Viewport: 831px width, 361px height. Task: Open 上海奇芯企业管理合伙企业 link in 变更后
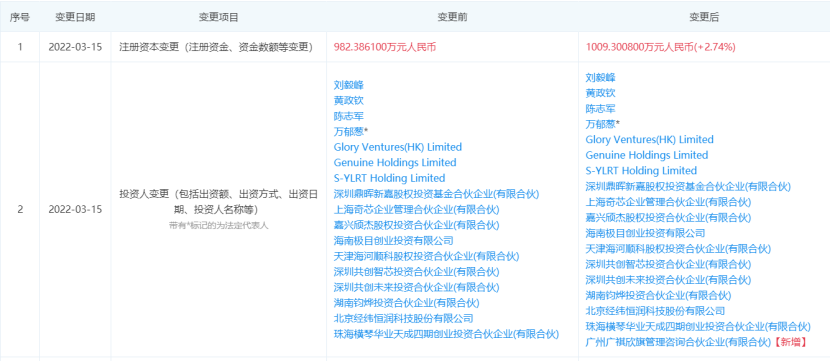coord(668,202)
